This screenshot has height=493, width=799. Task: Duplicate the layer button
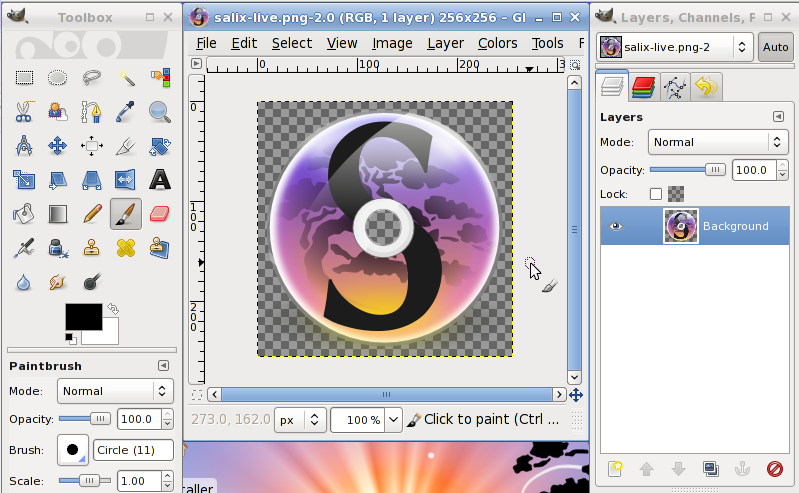[x=711, y=469]
